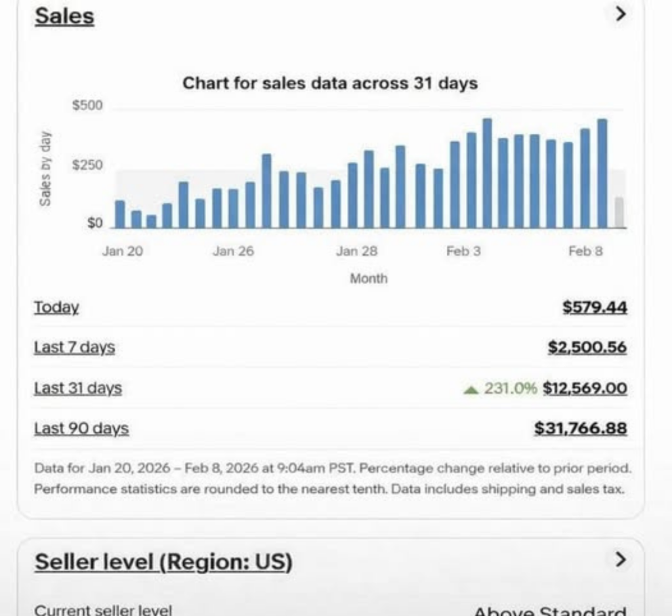Open the Sales heading link
The height and width of the screenshot is (616, 672).
click(65, 16)
